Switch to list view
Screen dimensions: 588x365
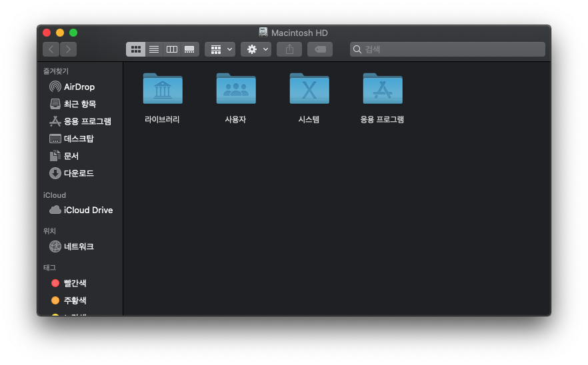point(154,49)
